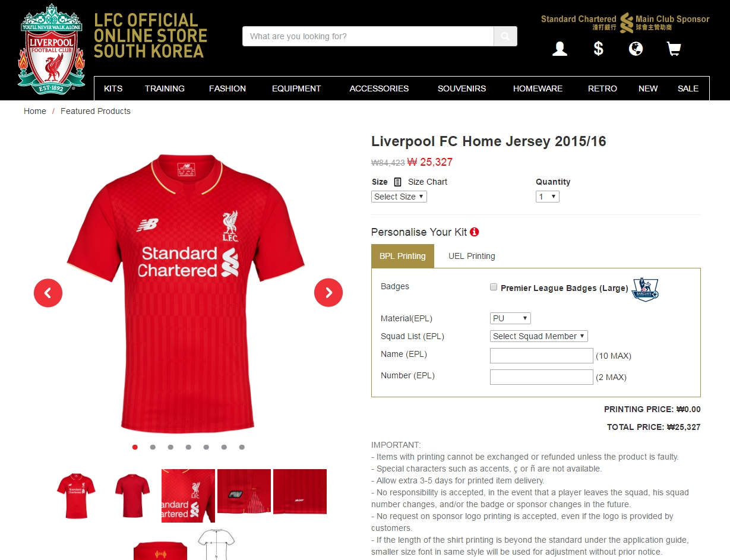Click the Personalise Your Kit info icon

point(474,232)
